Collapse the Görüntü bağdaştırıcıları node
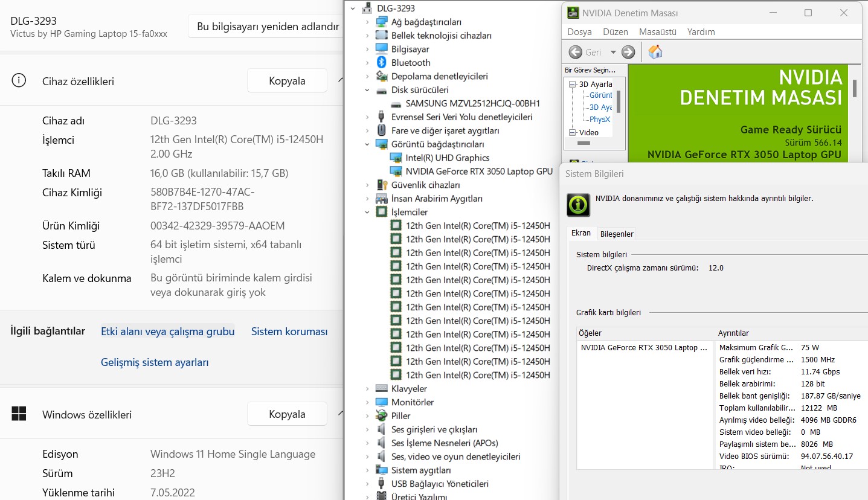The image size is (868, 500). pos(367,144)
